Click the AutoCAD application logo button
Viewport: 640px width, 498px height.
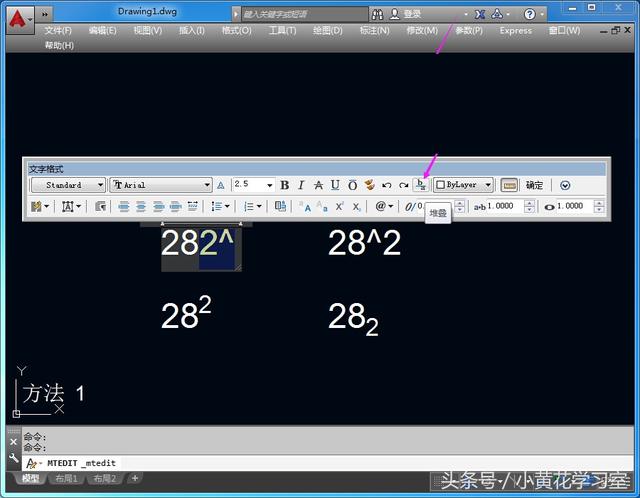coord(18,17)
